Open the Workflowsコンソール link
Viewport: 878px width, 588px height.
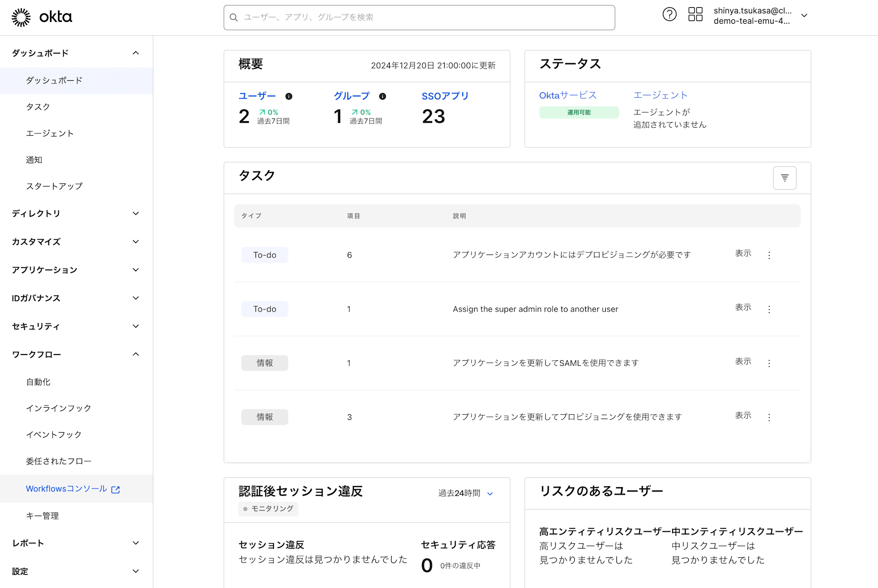point(66,489)
